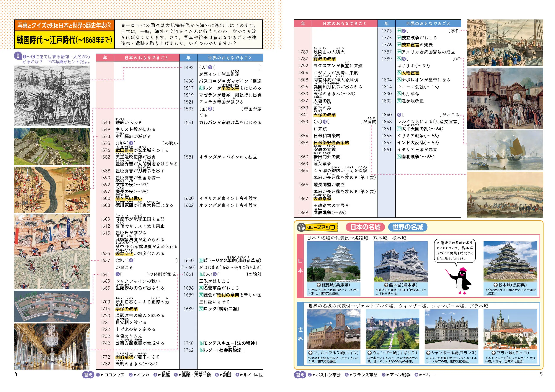This screenshot has height=392, width=555.
Task: Click the arrow icon beside ウィンザー城(イギリス)
Action: (369, 353)
